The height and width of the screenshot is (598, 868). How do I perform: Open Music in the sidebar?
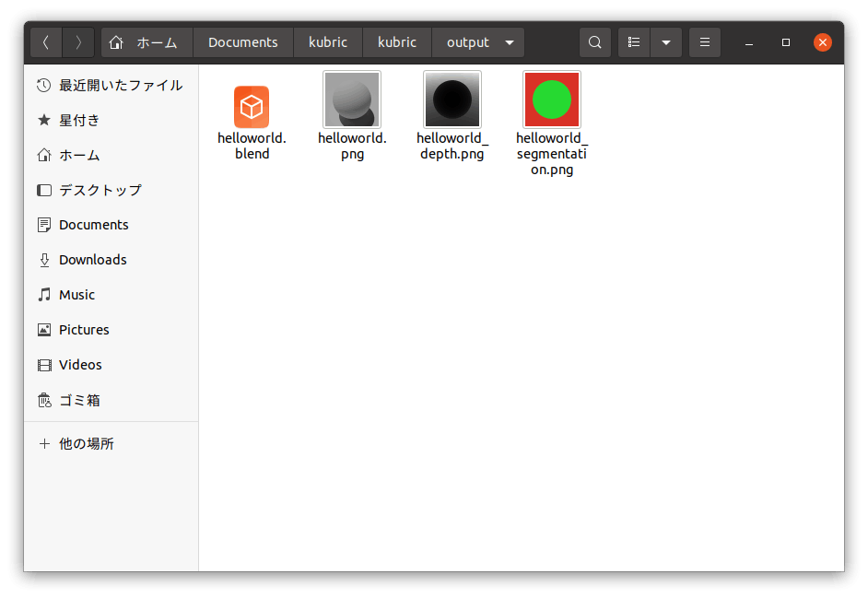click(111, 295)
